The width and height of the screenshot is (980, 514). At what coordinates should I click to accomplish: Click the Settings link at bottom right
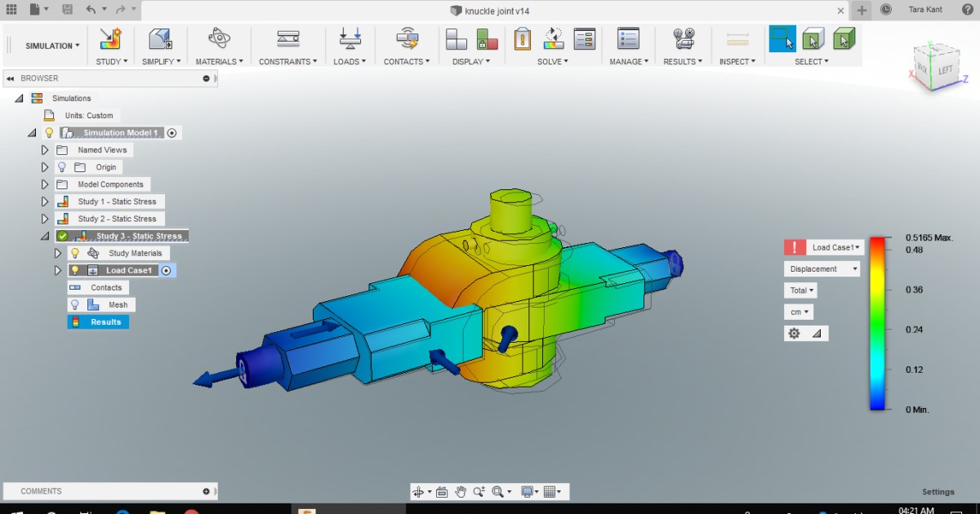[938, 491]
